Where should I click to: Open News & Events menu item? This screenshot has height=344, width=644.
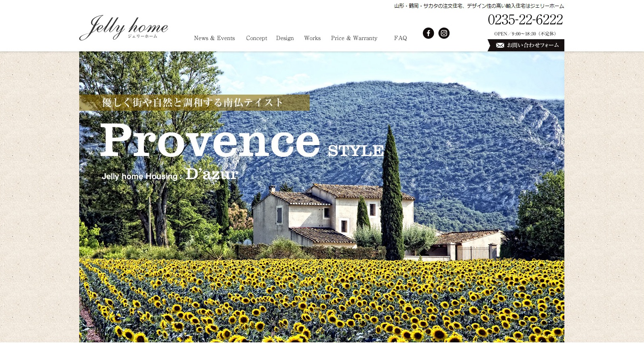tap(214, 38)
